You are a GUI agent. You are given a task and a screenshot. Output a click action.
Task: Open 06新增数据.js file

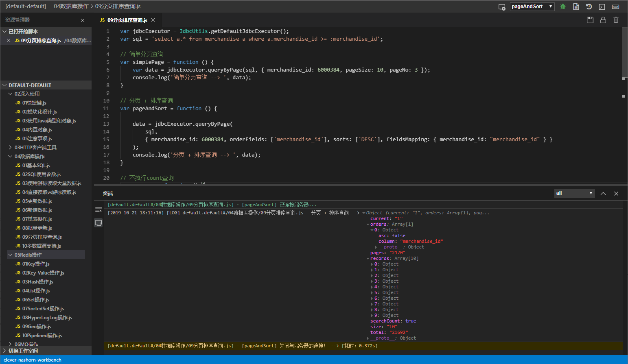click(x=37, y=210)
